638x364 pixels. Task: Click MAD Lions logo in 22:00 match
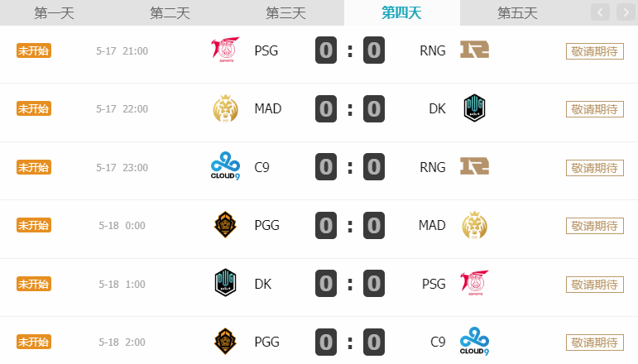[225, 108]
